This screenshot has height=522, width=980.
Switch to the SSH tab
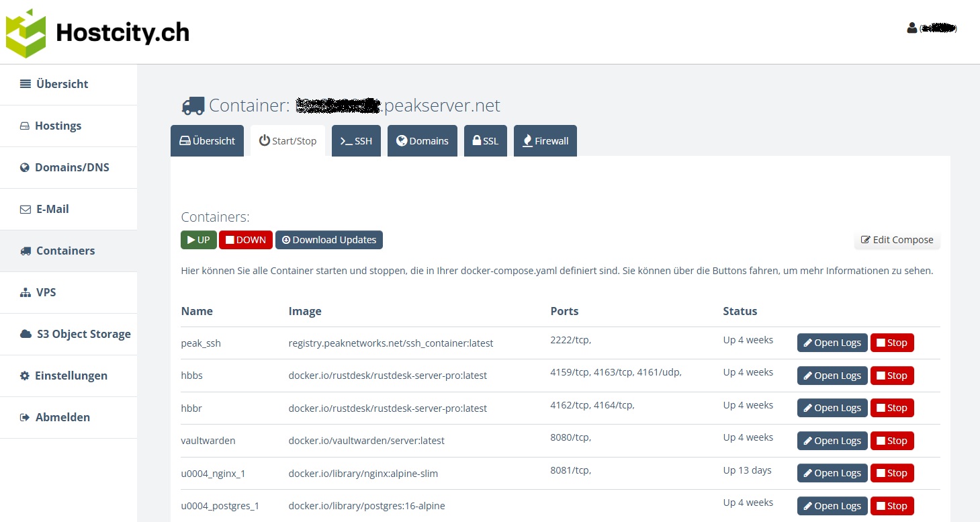coord(356,141)
